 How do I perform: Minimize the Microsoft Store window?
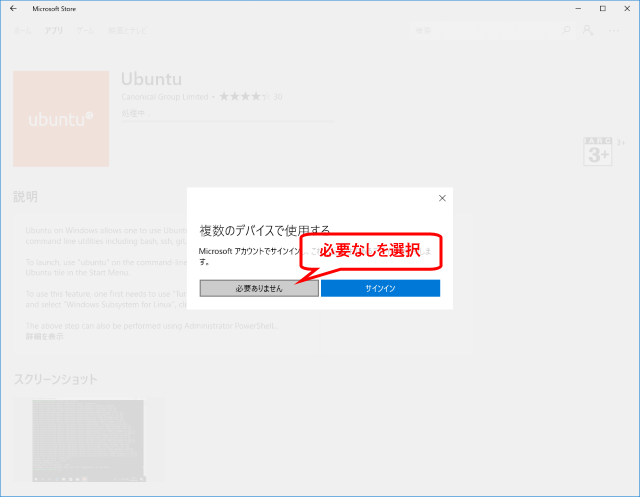[x=578, y=9]
